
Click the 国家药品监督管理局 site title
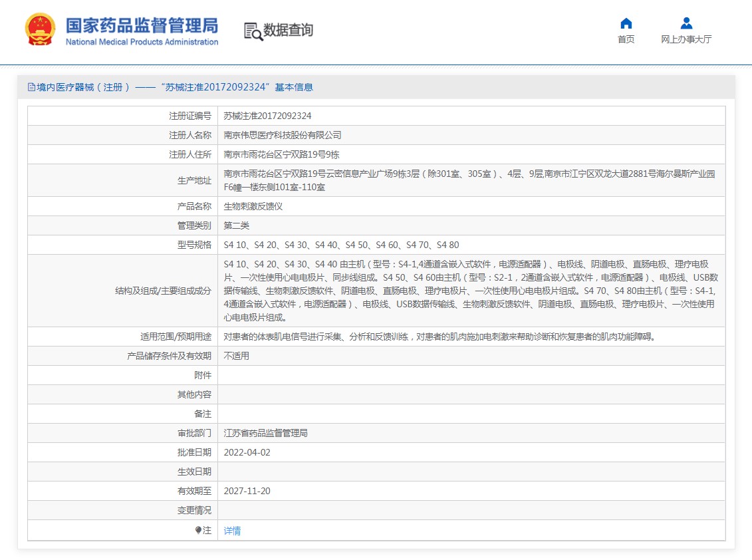[x=142, y=26]
